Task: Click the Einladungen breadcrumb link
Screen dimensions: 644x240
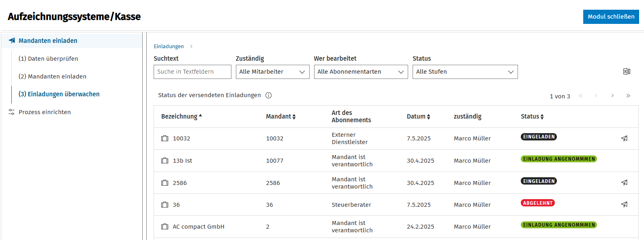Action: click(169, 47)
